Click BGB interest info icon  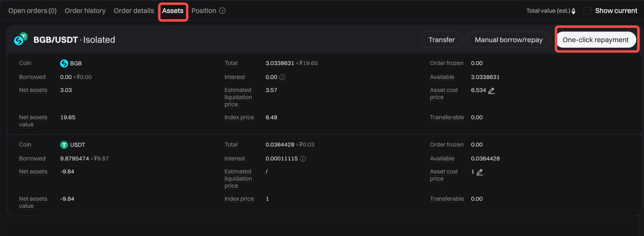(282, 77)
